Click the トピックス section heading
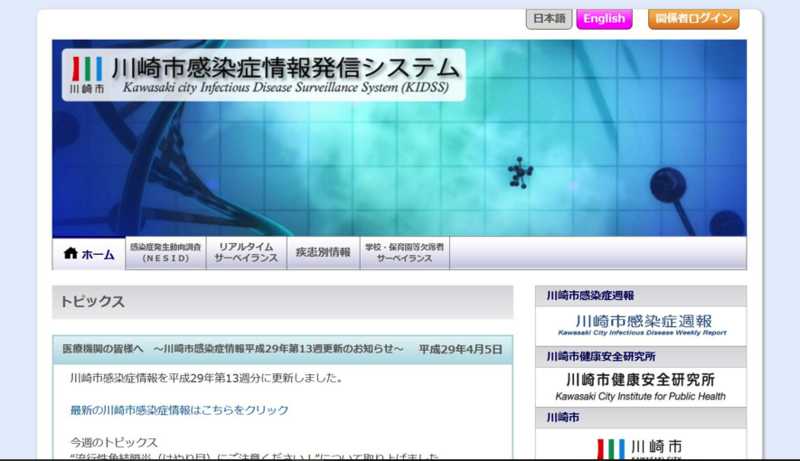 [283, 302]
